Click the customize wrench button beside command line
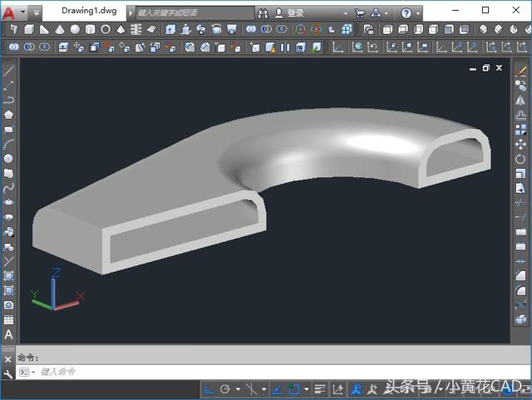532x400 pixels. (8, 373)
